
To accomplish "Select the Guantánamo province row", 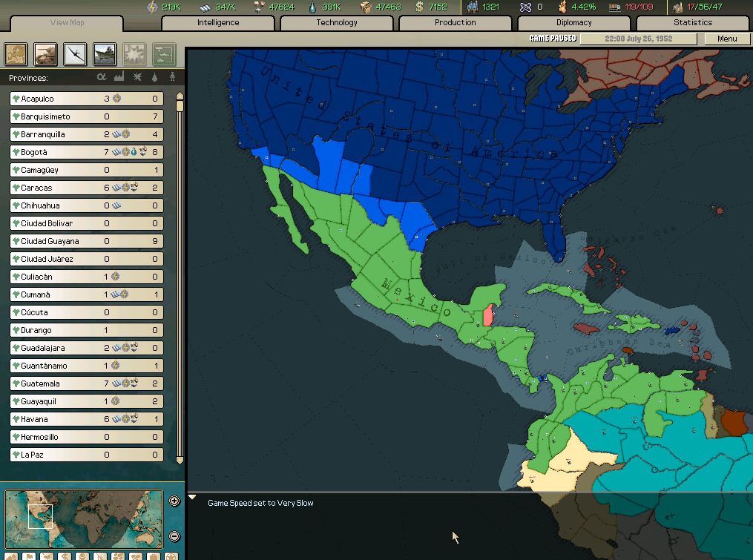I will click(87, 365).
